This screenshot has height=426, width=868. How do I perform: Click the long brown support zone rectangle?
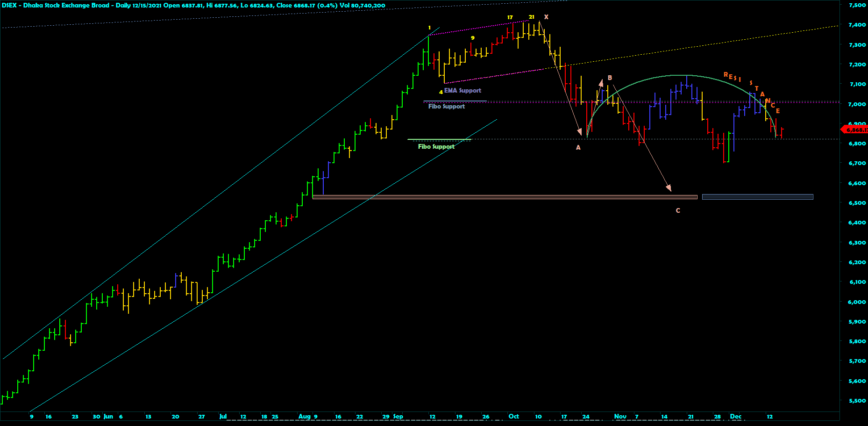click(x=505, y=197)
